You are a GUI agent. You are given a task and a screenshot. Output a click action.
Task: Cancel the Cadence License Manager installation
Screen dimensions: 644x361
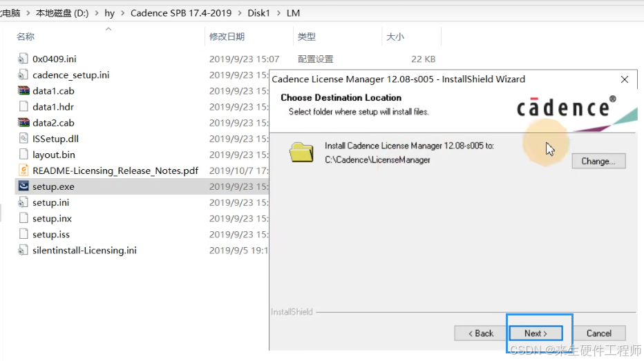(599, 333)
